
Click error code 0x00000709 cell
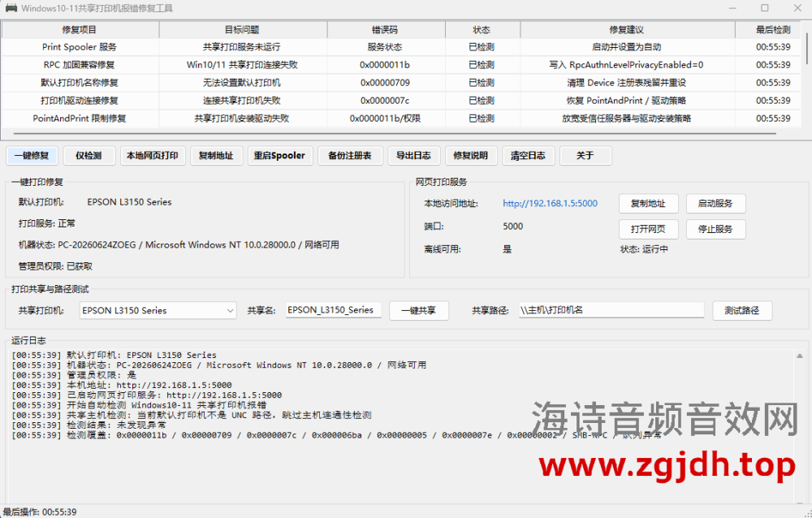tap(385, 82)
